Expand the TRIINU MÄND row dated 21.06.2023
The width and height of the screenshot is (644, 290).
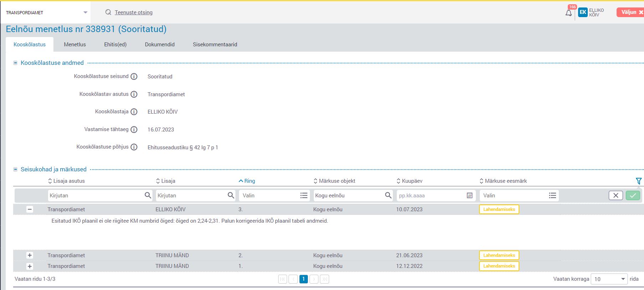[30, 255]
